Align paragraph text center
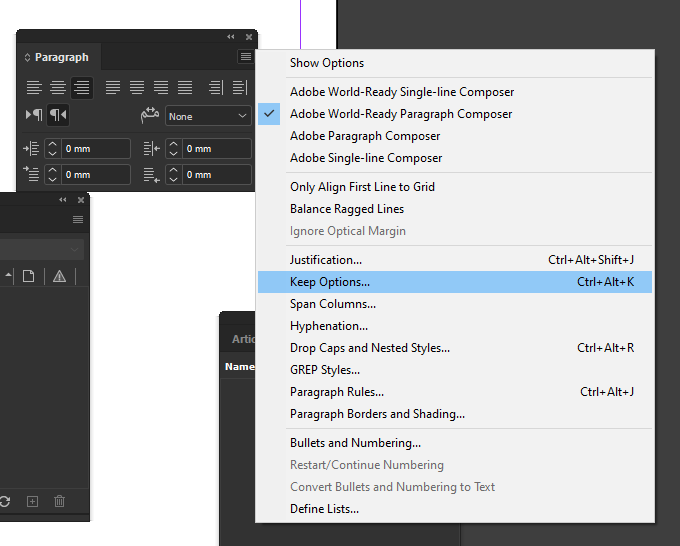The image size is (680, 546). (58, 88)
